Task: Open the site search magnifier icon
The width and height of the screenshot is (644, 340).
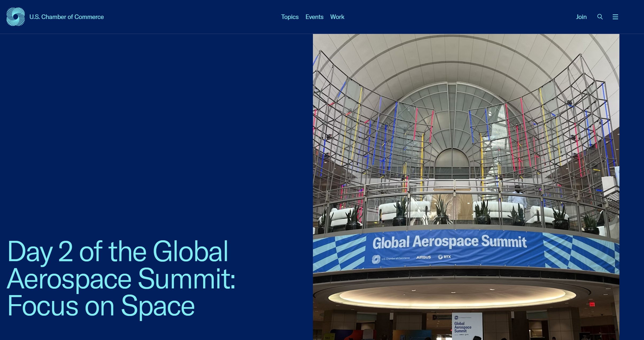Action: click(x=600, y=17)
